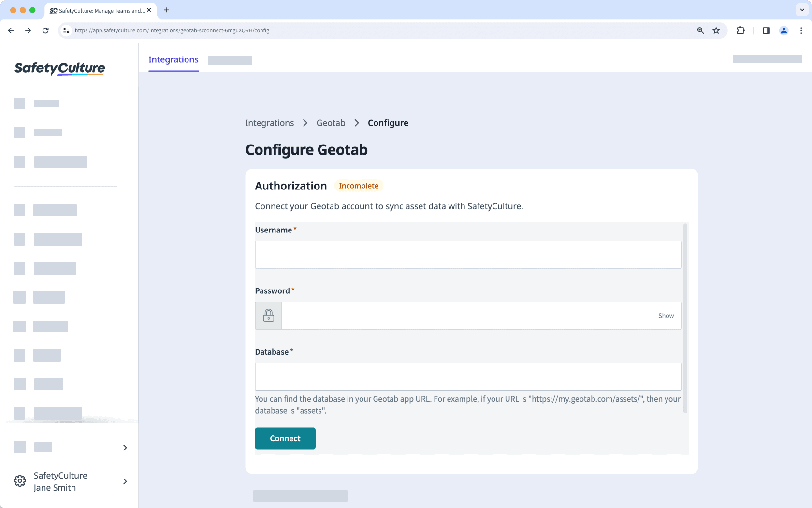Click the lock icon in the Password field

pyautogui.click(x=268, y=315)
